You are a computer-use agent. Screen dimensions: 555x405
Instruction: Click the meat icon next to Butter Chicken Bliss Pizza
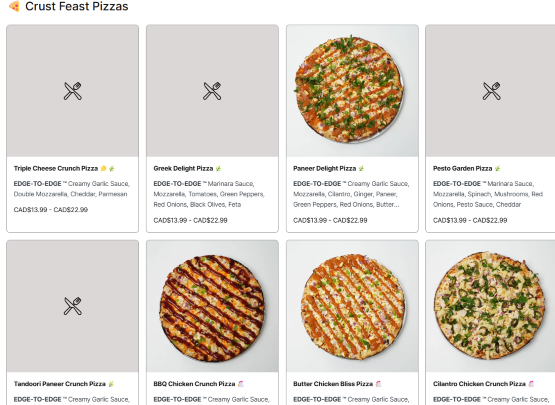(x=378, y=384)
